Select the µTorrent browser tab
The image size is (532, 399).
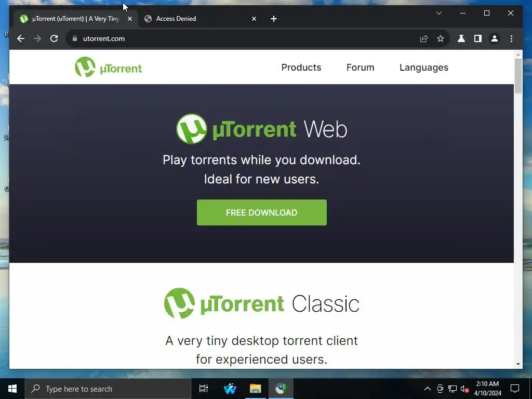pyautogui.click(x=76, y=19)
